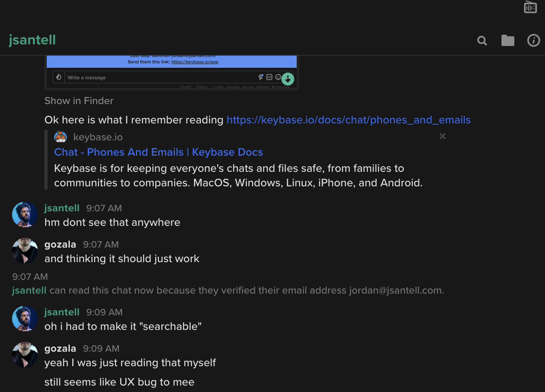Click the jsantell conversation title in header
Screen dimensions: 545x392
coord(32,40)
